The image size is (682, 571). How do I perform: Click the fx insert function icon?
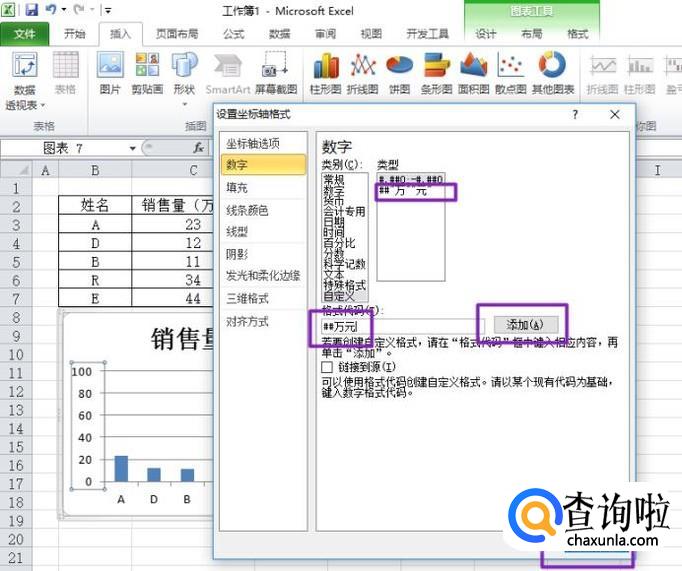click(x=199, y=148)
